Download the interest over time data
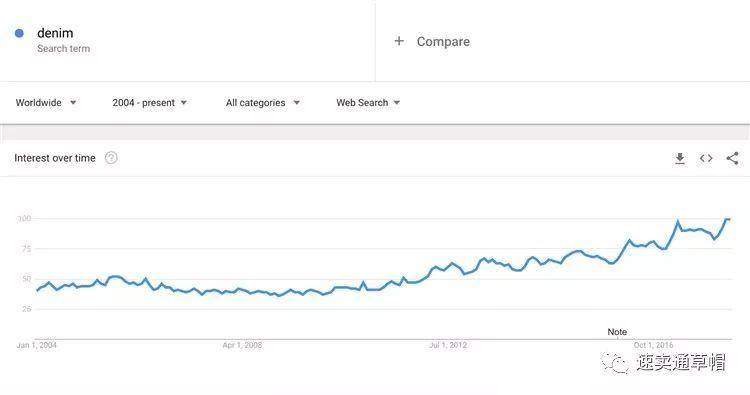This screenshot has height=395, width=750. click(x=680, y=158)
